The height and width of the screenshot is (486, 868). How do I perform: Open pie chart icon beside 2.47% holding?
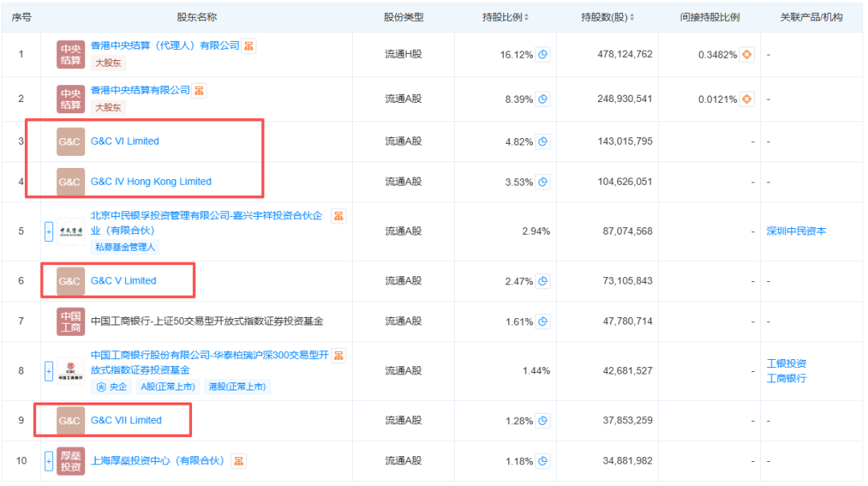[543, 281]
